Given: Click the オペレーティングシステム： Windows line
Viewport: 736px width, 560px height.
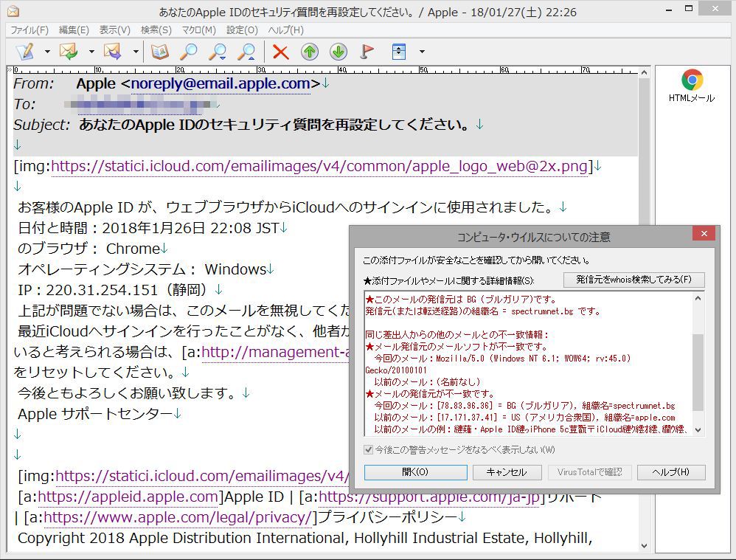Looking at the screenshot, I should point(142,269).
